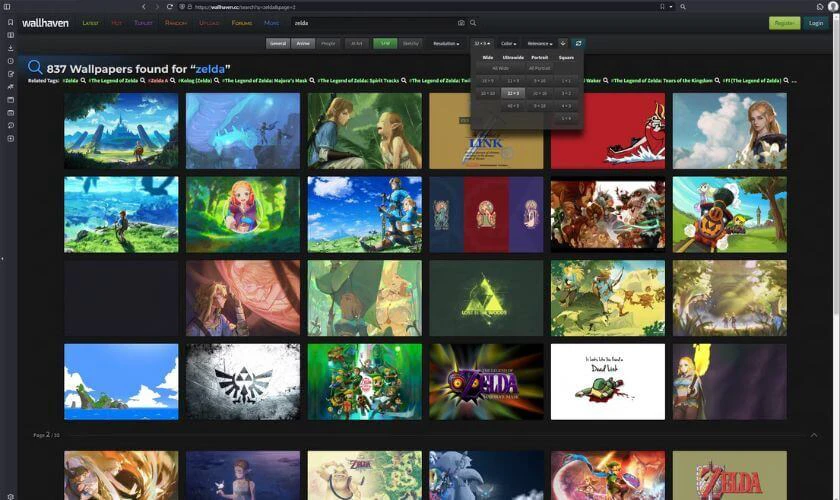Screen dimensions: 840x500
Task: Open the Toplist page
Action: tap(144, 23)
